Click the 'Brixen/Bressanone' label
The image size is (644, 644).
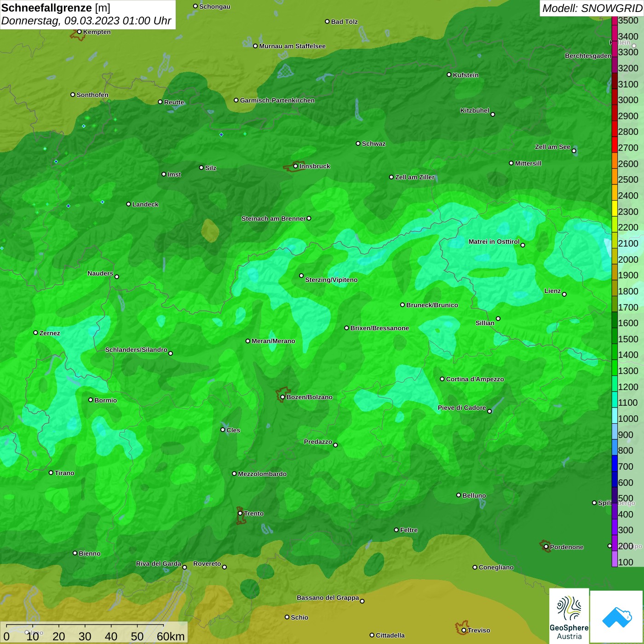379,328
